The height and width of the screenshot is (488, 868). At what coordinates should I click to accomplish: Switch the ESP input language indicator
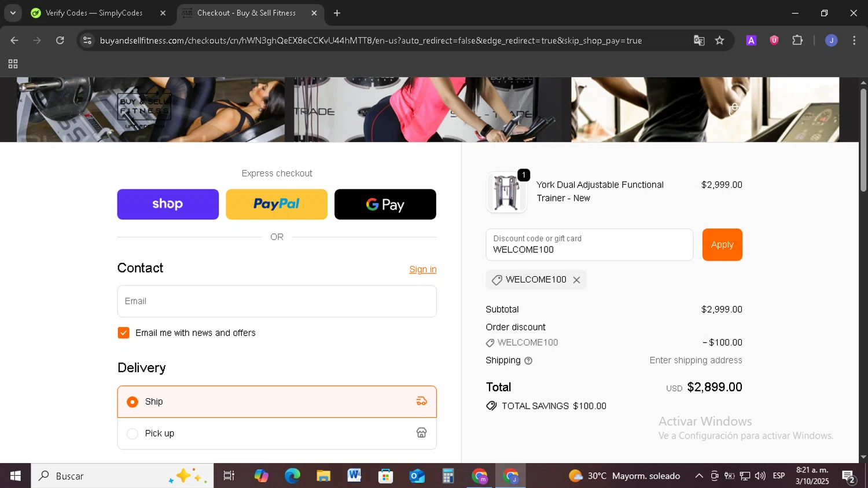pyautogui.click(x=779, y=476)
